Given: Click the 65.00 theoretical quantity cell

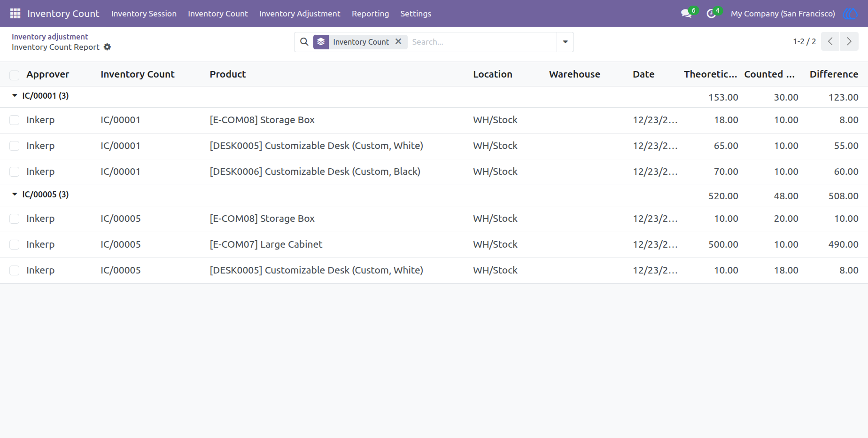Looking at the screenshot, I should pyautogui.click(x=726, y=146).
